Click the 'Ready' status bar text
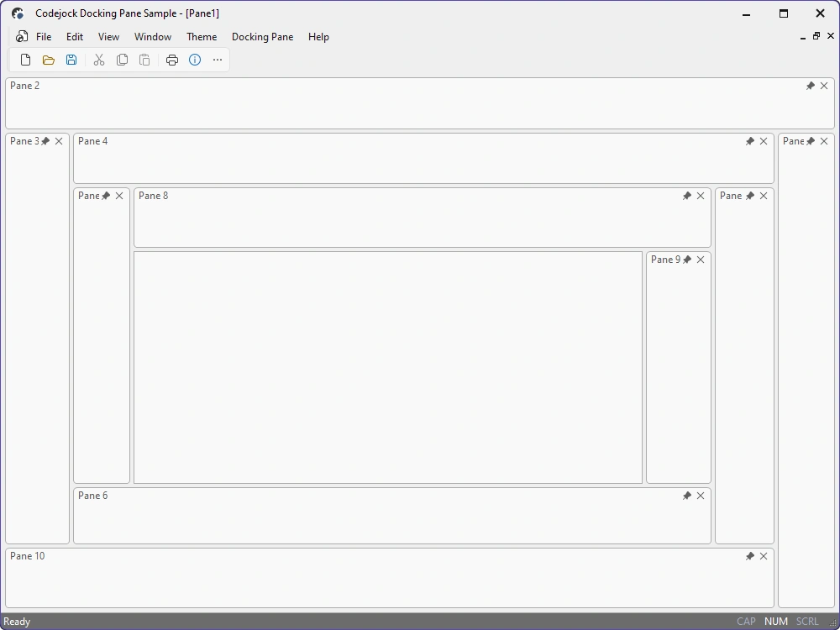 coord(17,622)
